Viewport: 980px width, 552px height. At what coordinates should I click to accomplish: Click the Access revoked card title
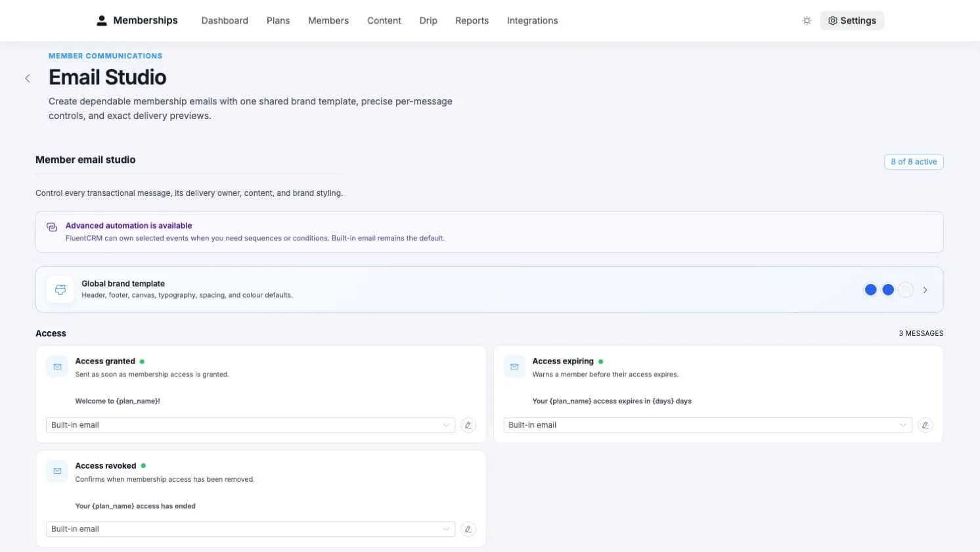pyautogui.click(x=106, y=466)
